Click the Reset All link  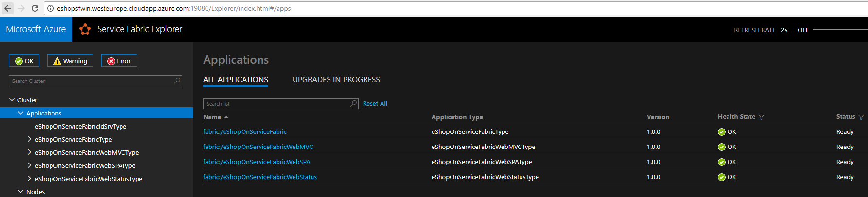(x=375, y=103)
